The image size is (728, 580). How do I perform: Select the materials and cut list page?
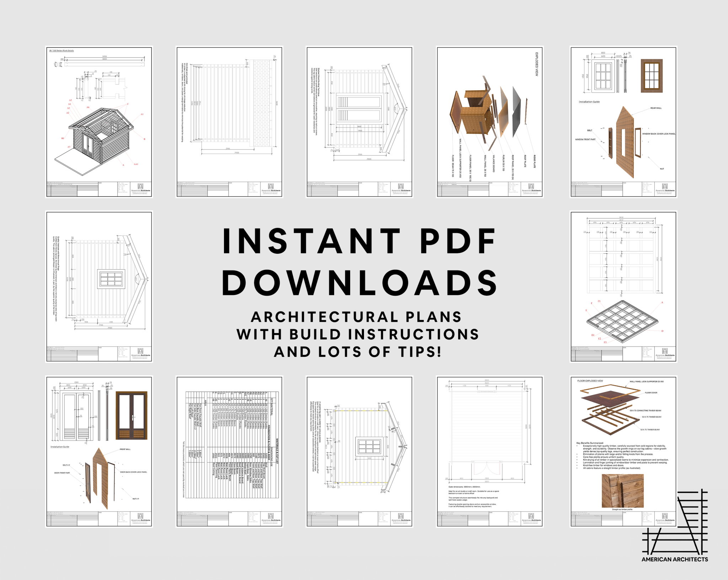[229, 451]
